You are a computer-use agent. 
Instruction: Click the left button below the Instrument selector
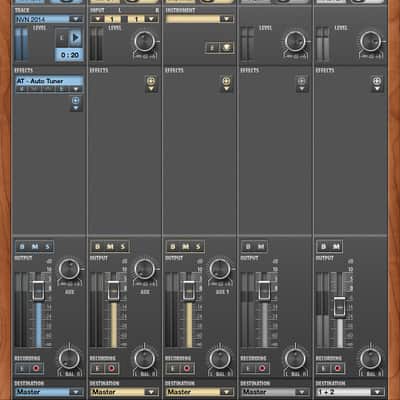(x=212, y=48)
